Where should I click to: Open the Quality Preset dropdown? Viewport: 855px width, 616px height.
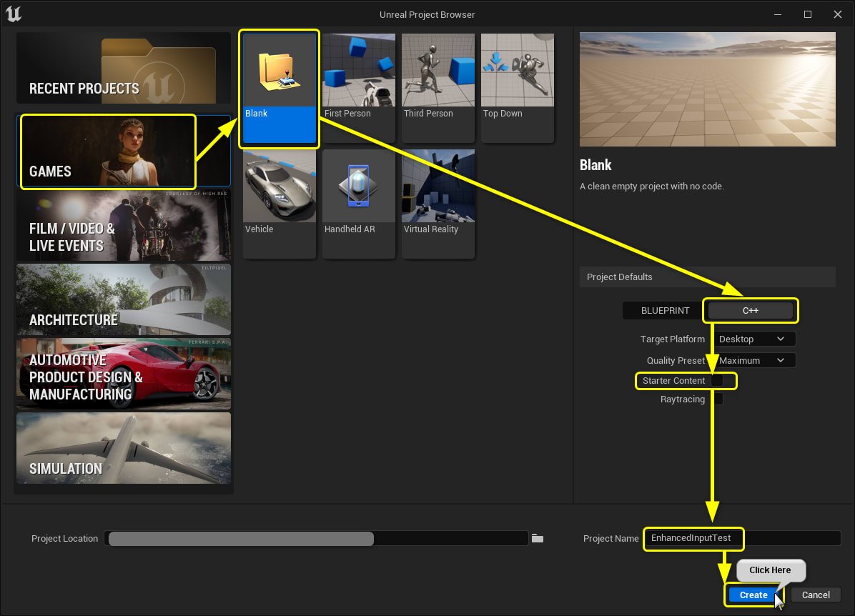(754, 359)
